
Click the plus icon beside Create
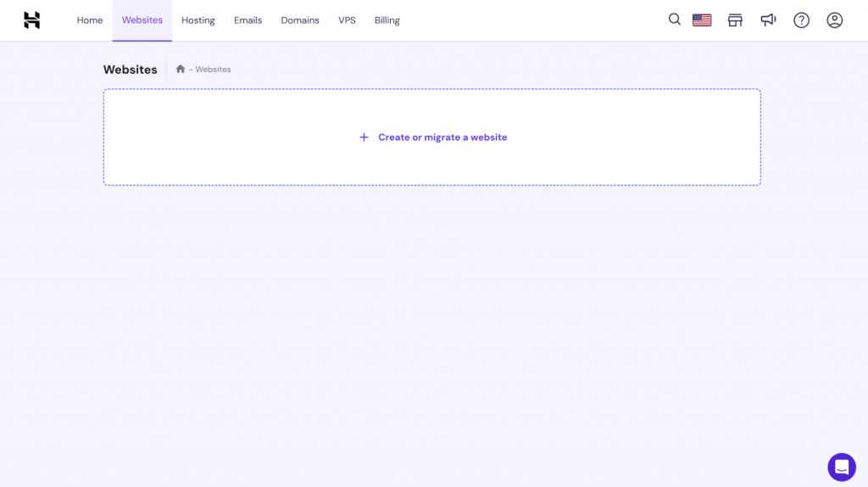coord(364,137)
